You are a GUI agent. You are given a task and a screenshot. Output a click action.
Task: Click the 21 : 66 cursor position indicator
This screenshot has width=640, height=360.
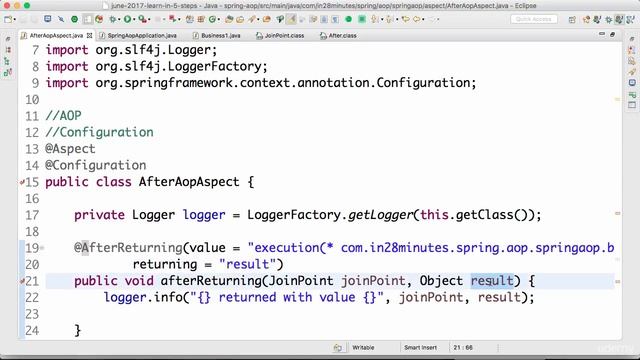point(463,348)
